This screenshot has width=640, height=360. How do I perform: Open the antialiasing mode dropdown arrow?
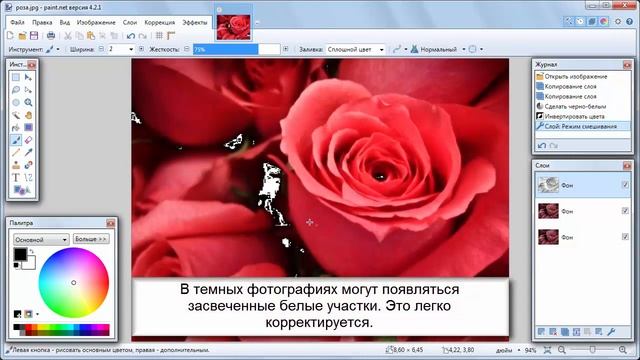point(406,49)
